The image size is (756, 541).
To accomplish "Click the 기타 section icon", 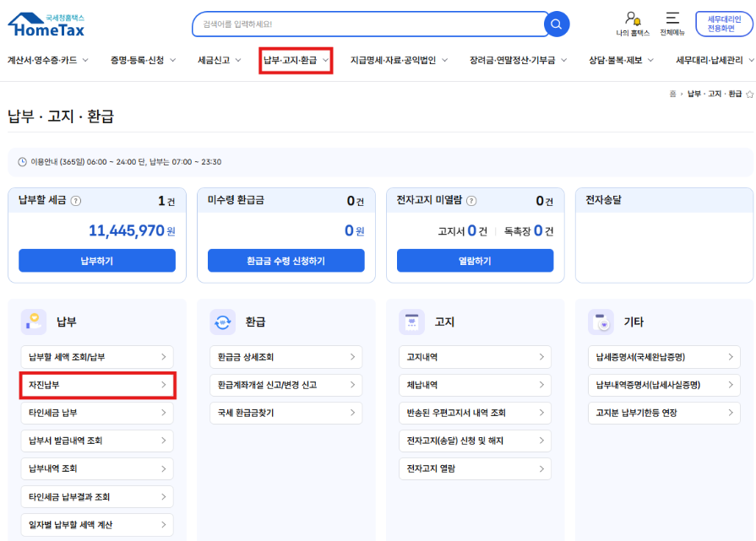I will pyautogui.click(x=601, y=322).
